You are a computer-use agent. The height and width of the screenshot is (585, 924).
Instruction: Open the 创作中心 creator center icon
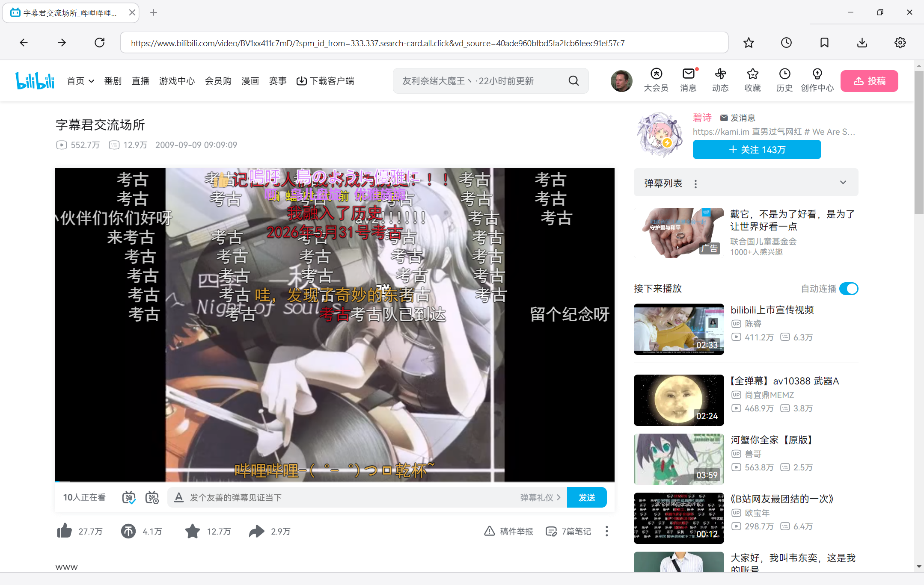click(817, 80)
